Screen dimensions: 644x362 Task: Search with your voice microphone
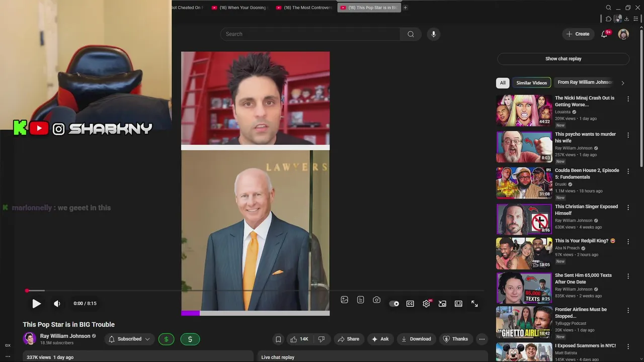(x=434, y=34)
